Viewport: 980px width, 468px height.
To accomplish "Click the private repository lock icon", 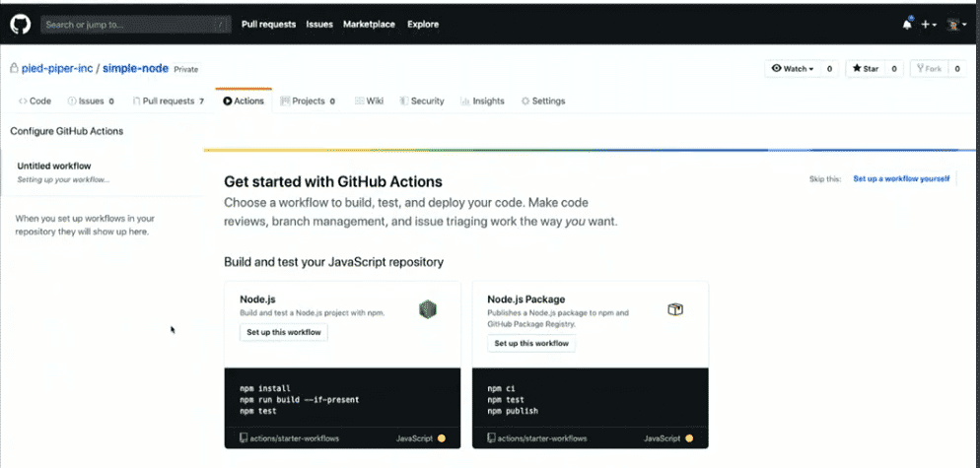I will [x=14, y=68].
